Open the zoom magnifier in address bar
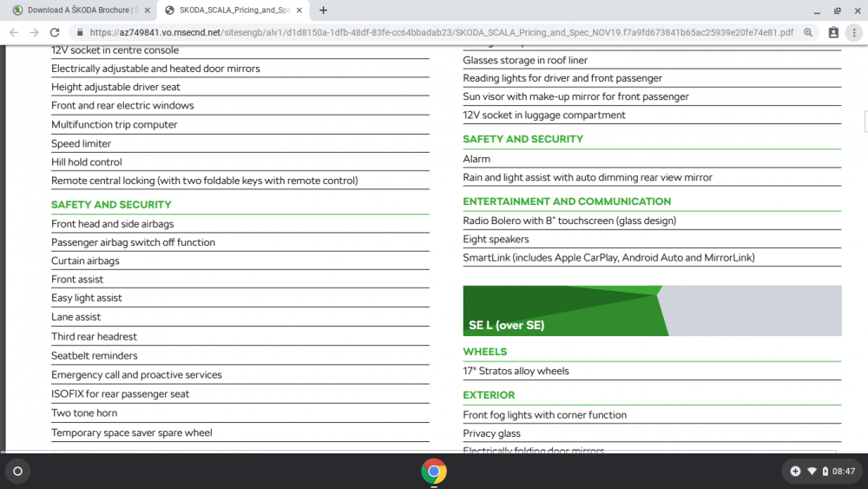Screen dimensions: 868x489 click(x=808, y=33)
